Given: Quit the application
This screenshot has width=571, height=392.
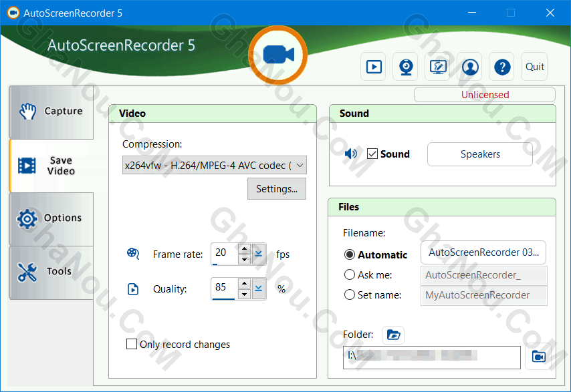Looking at the screenshot, I should click(534, 67).
